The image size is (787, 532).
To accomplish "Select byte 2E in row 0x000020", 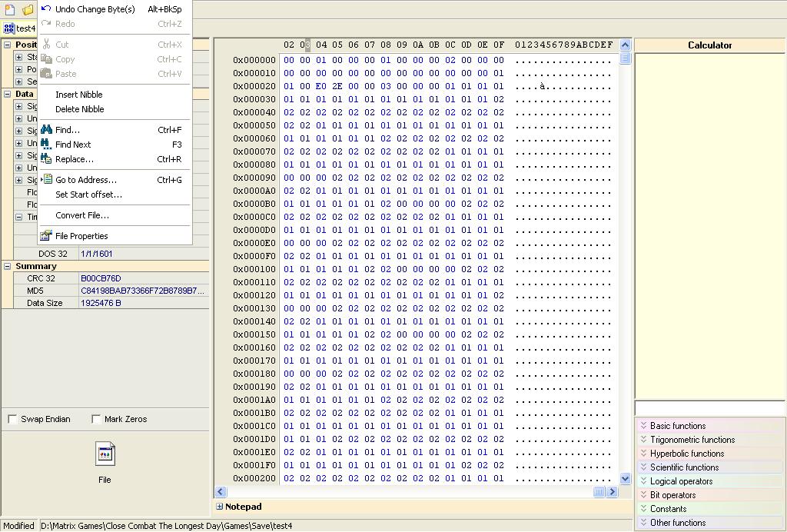I will click(337, 86).
